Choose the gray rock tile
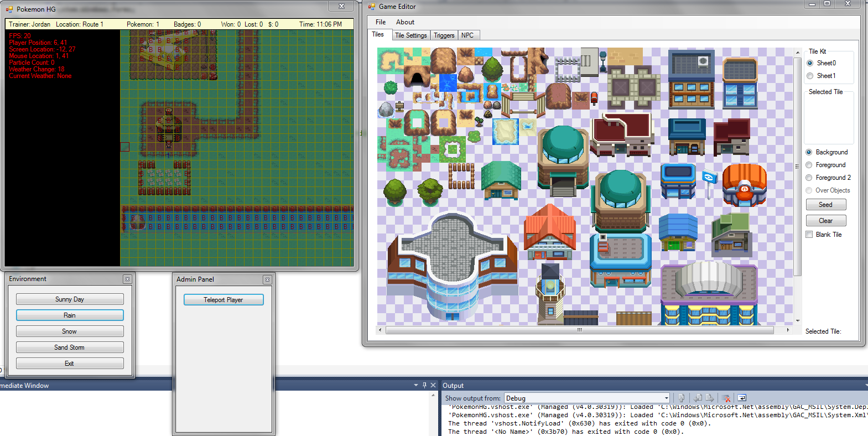Viewport: 868px width, 436px height. click(386, 110)
